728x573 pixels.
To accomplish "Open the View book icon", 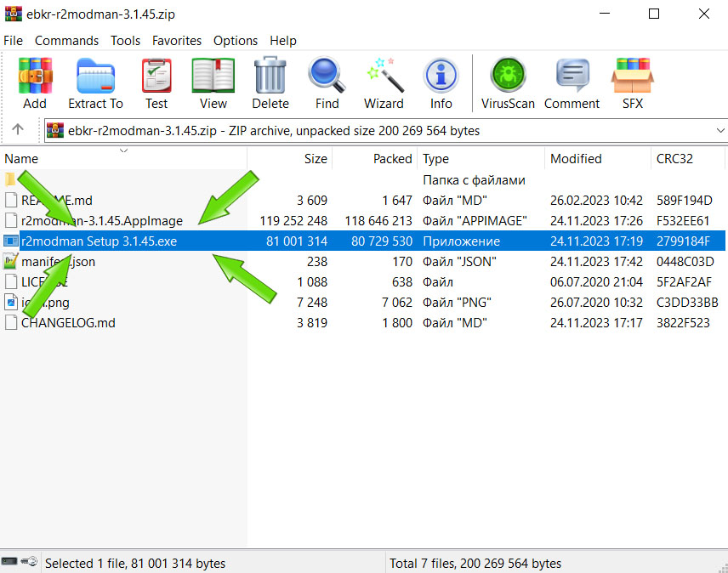I will [213, 76].
